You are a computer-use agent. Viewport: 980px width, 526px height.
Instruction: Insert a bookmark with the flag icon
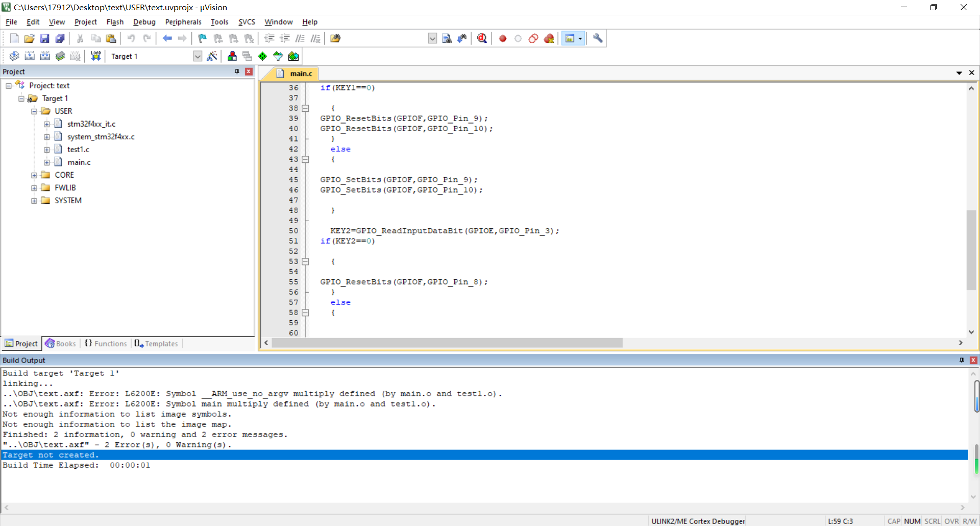click(203, 38)
